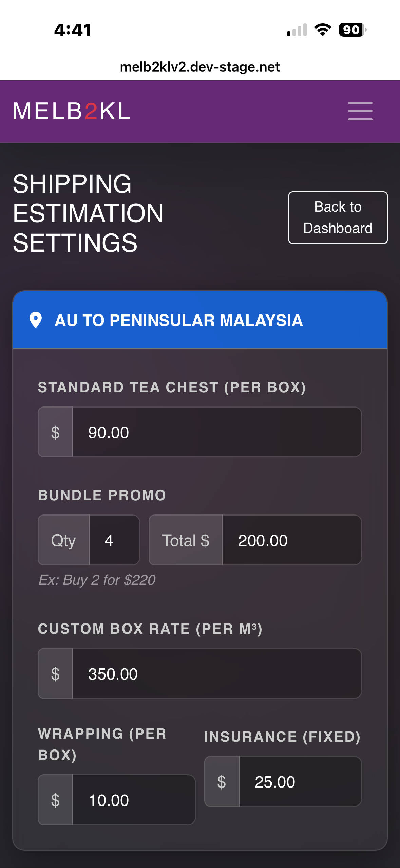Tap the Total $ label in Bundle Promo
Viewport: 400px width, 868px height.
tap(186, 540)
